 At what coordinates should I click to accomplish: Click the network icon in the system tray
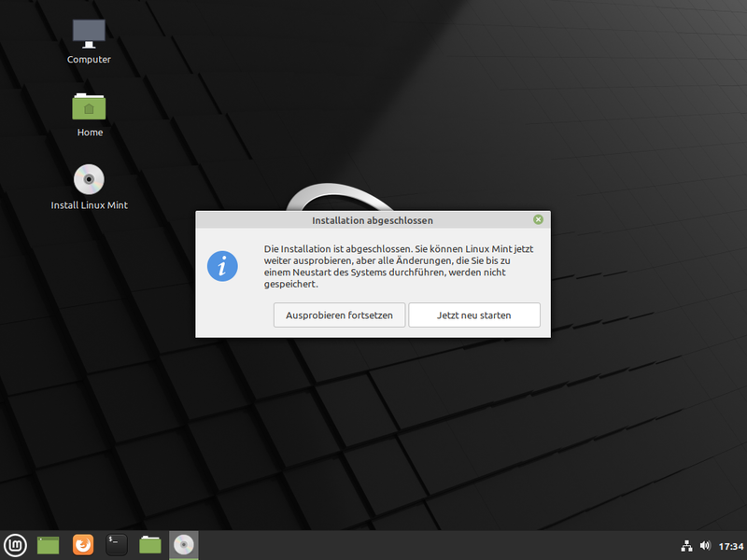click(x=686, y=544)
